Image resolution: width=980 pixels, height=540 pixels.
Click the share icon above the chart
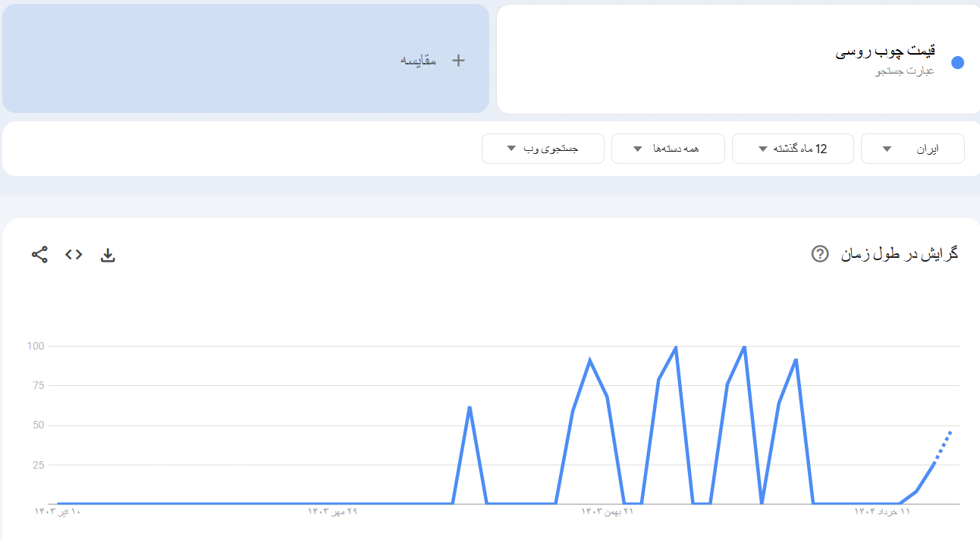pos(39,255)
